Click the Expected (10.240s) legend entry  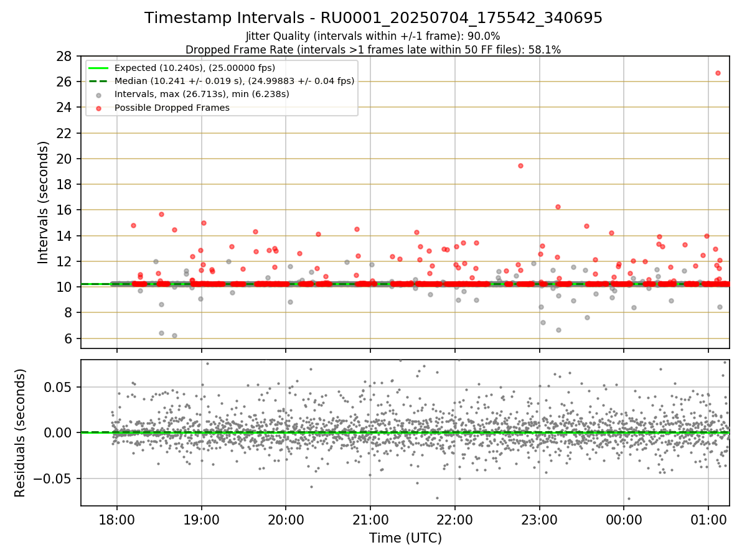[x=195, y=68]
